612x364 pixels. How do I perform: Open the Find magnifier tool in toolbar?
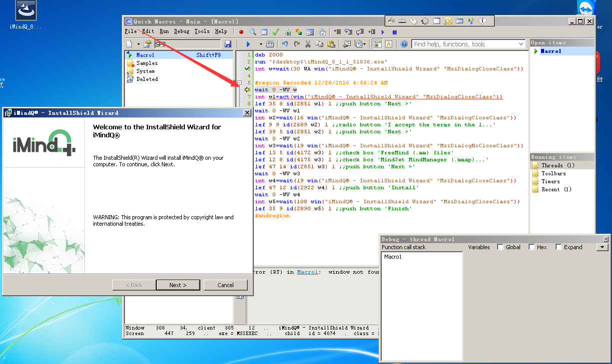coord(253,31)
